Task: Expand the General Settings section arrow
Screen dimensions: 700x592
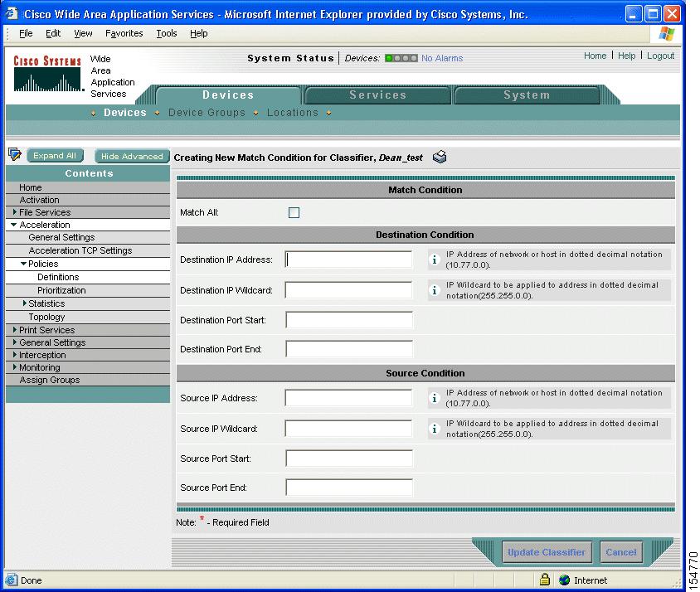Action: (15, 342)
